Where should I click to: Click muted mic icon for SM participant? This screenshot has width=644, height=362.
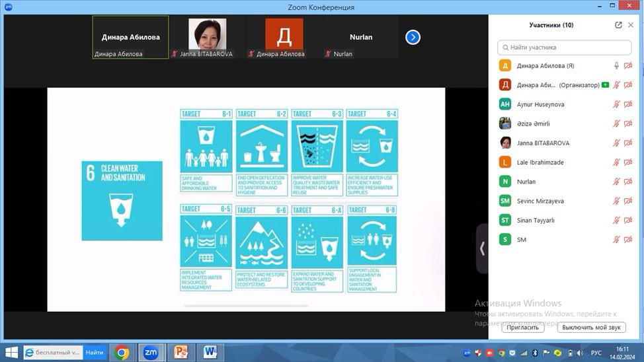pyautogui.click(x=616, y=239)
